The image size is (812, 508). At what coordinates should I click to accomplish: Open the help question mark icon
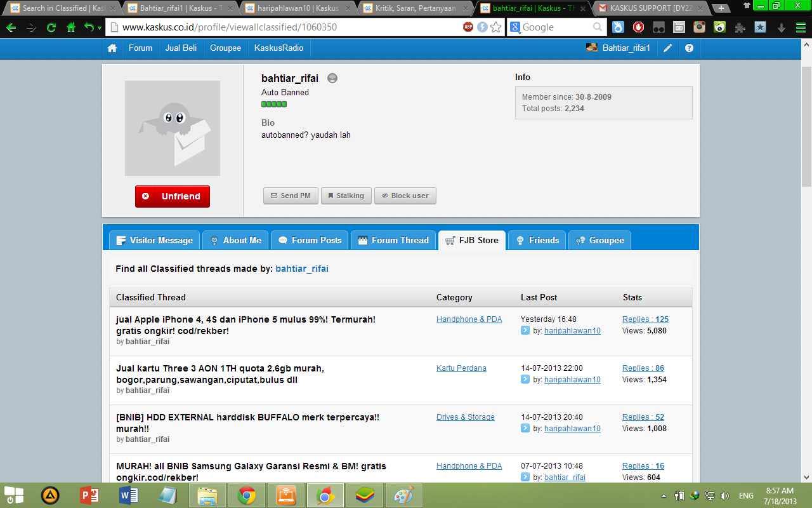coord(690,48)
